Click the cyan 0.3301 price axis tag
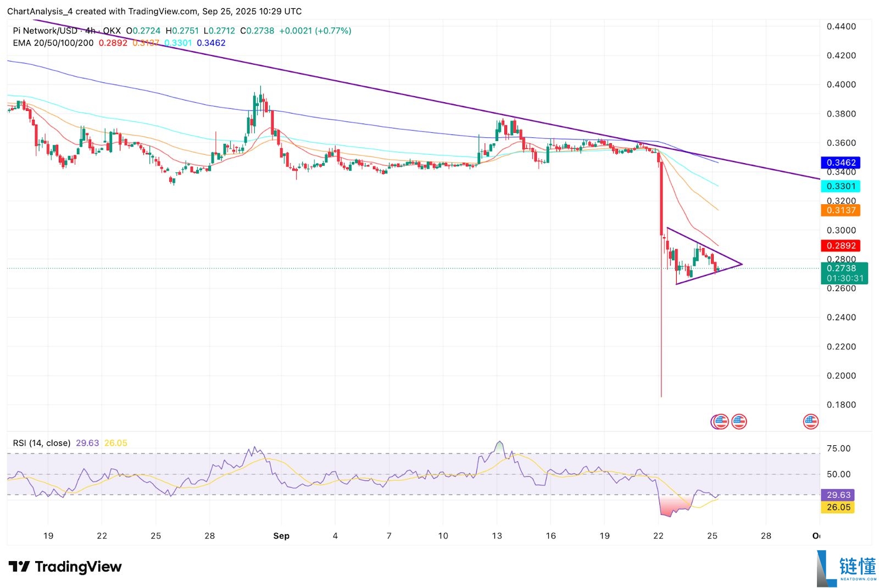 (x=841, y=187)
